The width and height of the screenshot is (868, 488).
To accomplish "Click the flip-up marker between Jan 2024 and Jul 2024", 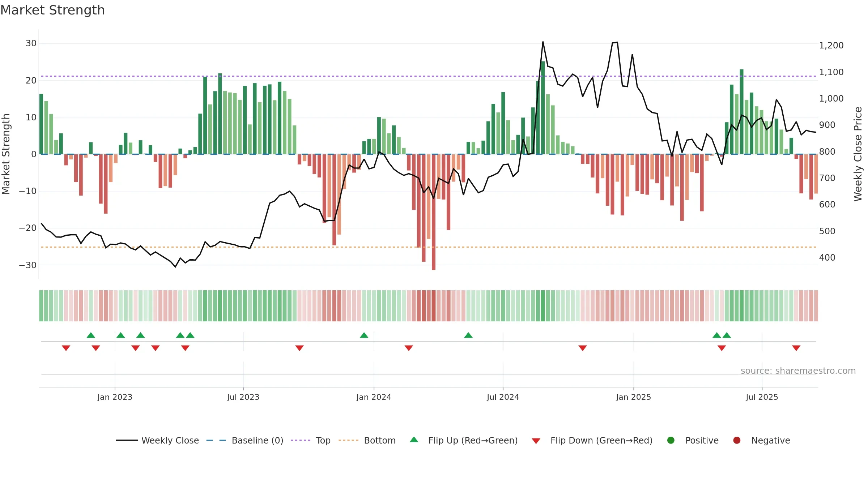I will tap(468, 335).
